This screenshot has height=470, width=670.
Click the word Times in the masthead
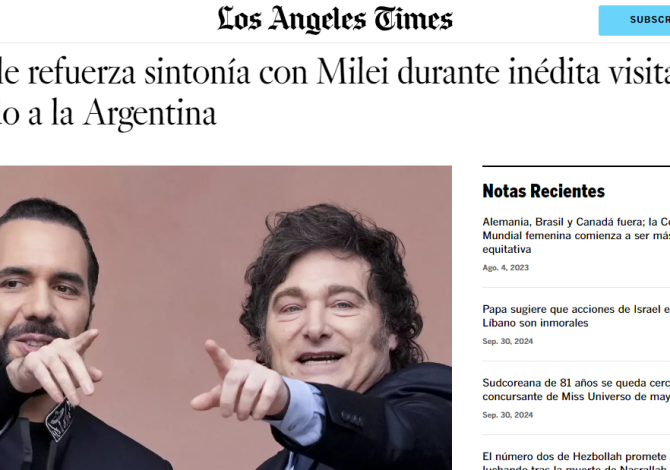click(x=413, y=19)
